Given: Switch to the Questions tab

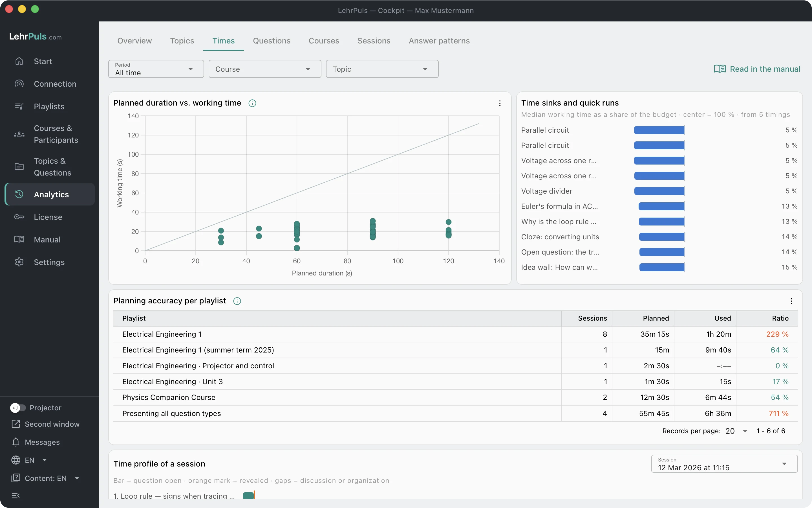Looking at the screenshot, I should pyautogui.click(x=272, y=41).
